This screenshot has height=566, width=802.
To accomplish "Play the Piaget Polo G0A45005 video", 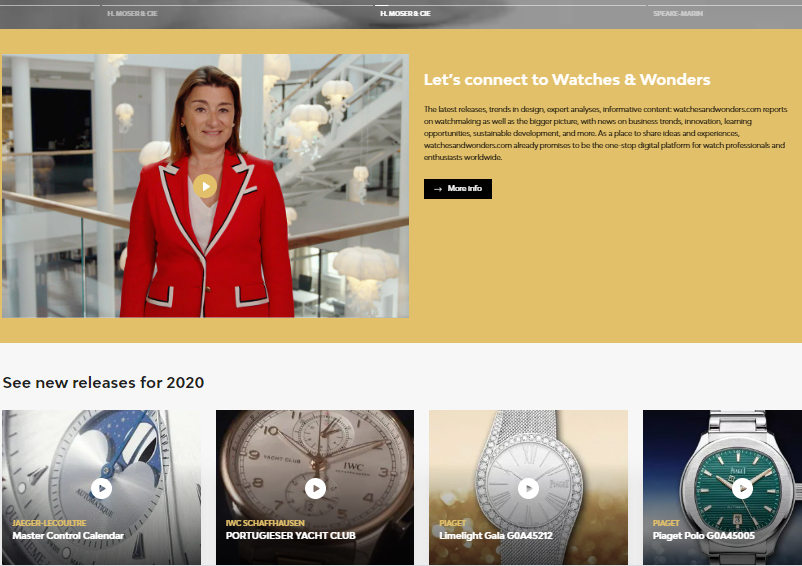I will click(741, 488).
